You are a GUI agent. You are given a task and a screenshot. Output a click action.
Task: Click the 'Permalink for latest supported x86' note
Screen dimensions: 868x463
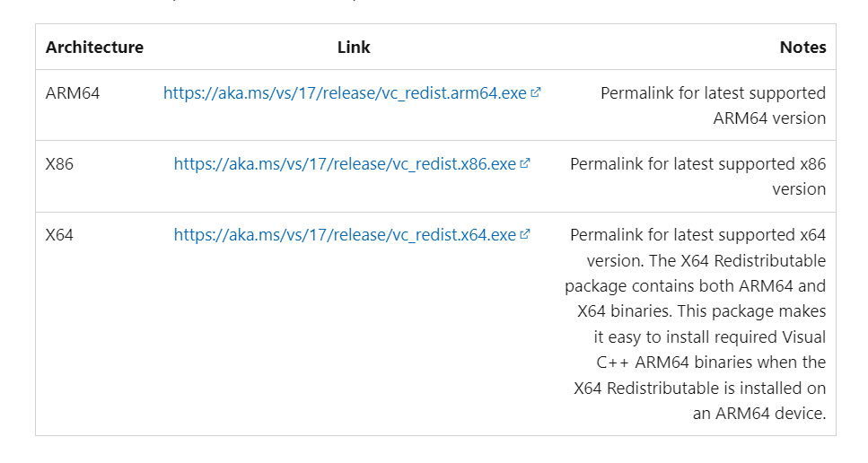click(x=697, y=164)
